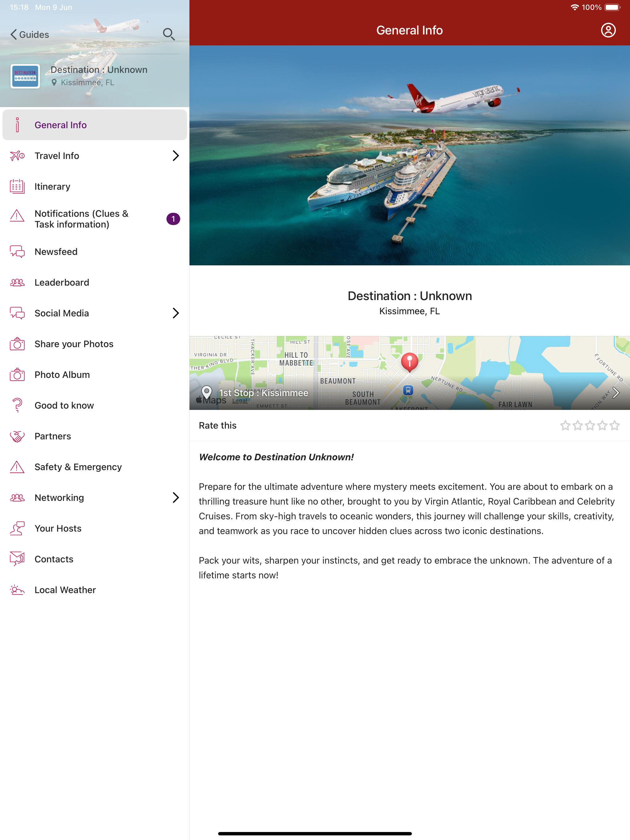
Task: Open Notifications for clues and tasks
Action: pyautogui.click(x=81, y=219)
